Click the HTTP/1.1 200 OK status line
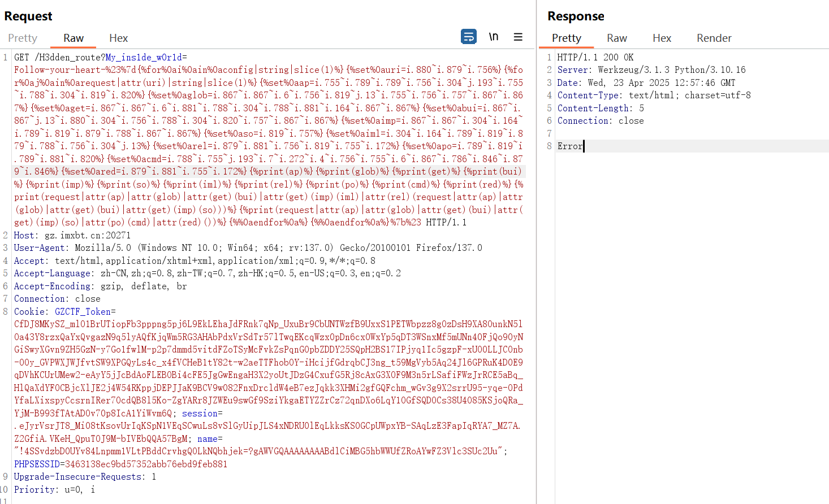Screen dimensions: 829x504 [x=595, y=57]
